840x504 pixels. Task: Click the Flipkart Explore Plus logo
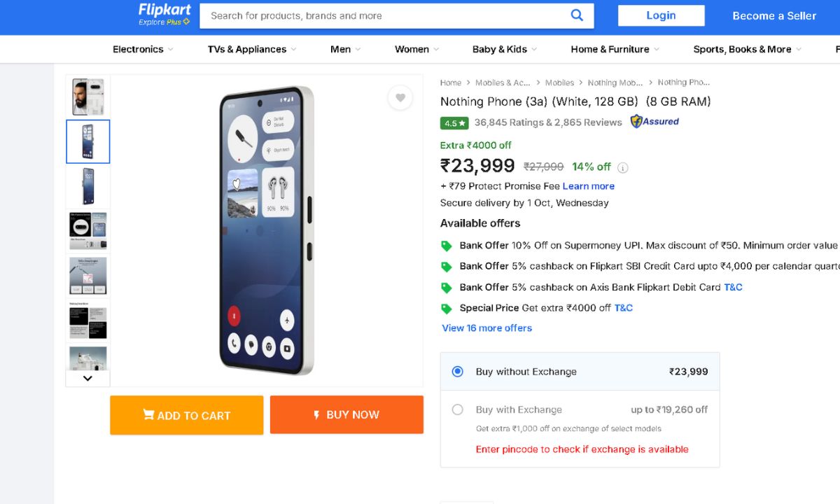pyautogui.click(x=164, y=15)
